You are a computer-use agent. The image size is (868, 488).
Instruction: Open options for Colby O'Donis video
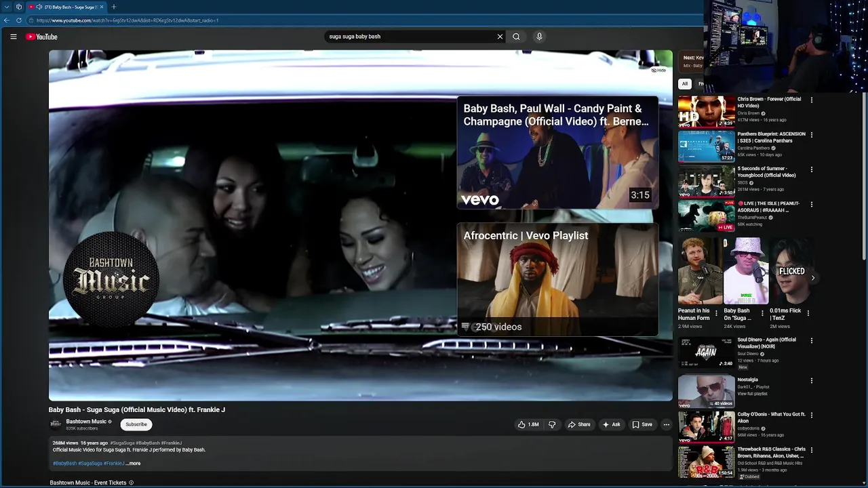coord(812,415)
